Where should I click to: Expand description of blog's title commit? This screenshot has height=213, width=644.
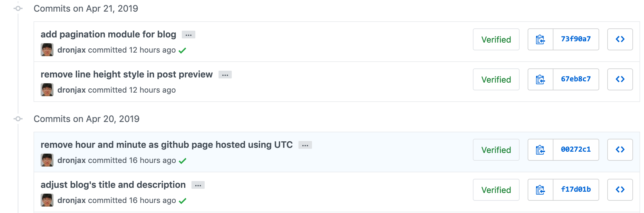tap(198, 185)
